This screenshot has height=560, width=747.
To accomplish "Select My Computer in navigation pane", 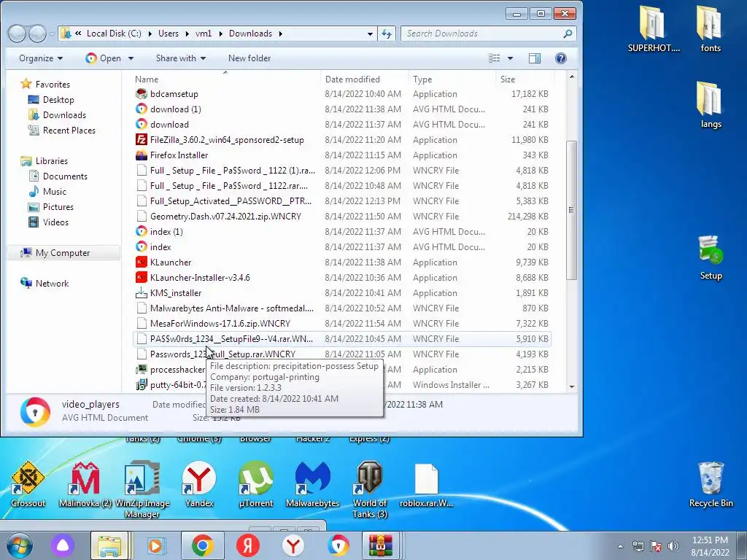I will [63, 253].
